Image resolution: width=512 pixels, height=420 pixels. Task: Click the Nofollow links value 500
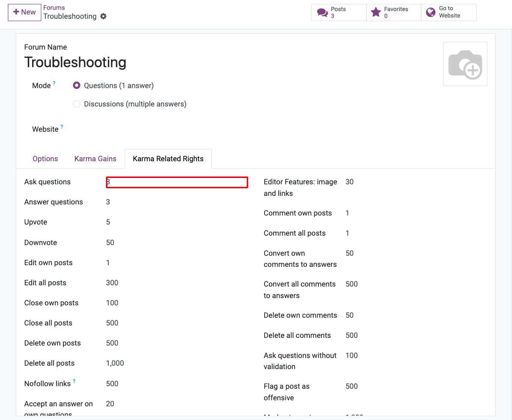coord(112,384)
